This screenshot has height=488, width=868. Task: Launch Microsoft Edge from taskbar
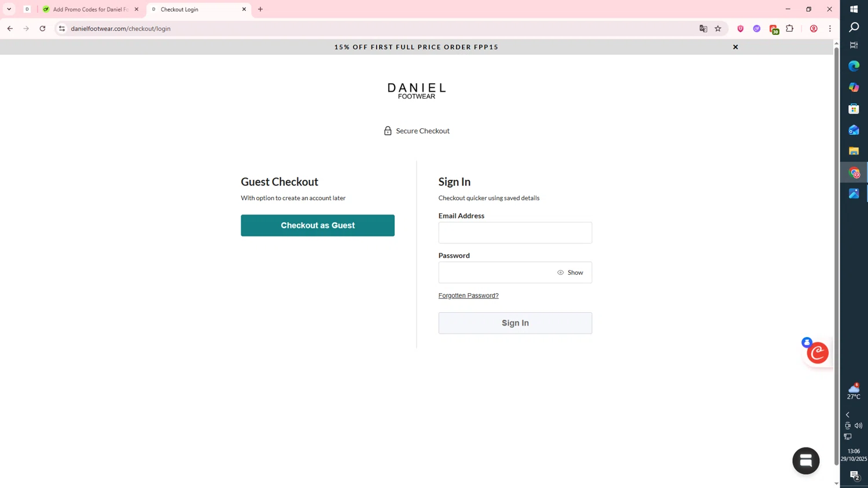pyautogui.click(x=854, y=66)
